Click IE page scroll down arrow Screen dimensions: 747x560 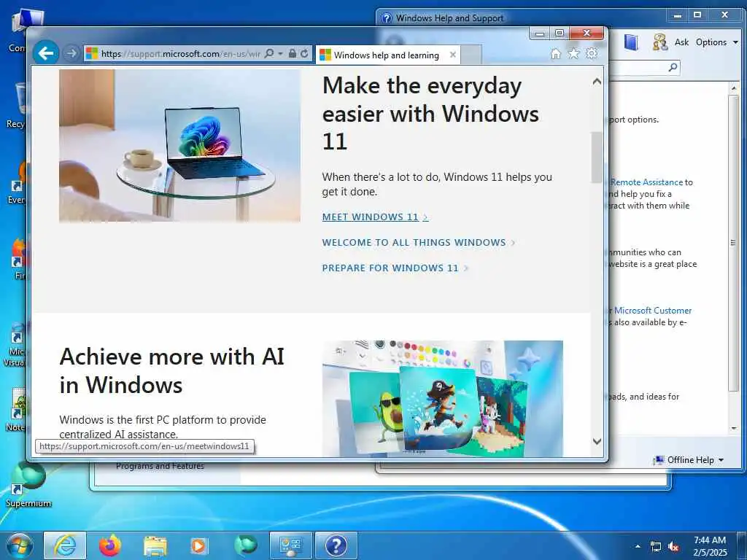[x=597, y=441]
